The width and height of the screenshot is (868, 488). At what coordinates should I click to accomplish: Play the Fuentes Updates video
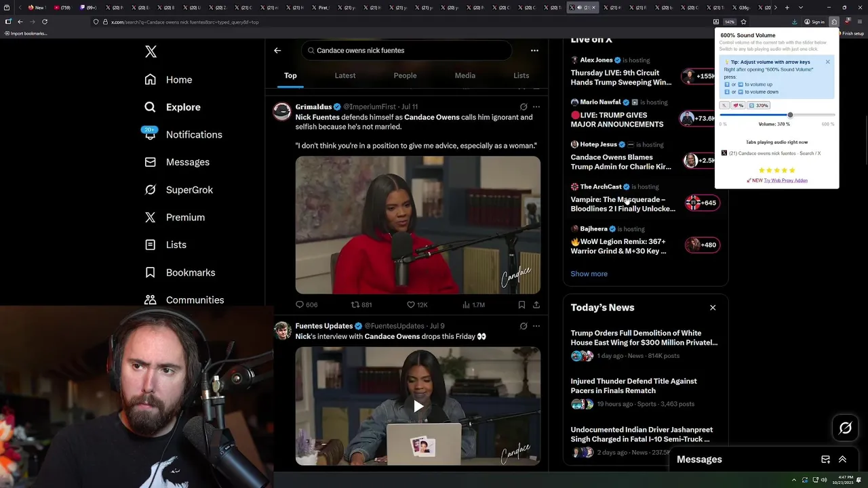coord(418,406)
